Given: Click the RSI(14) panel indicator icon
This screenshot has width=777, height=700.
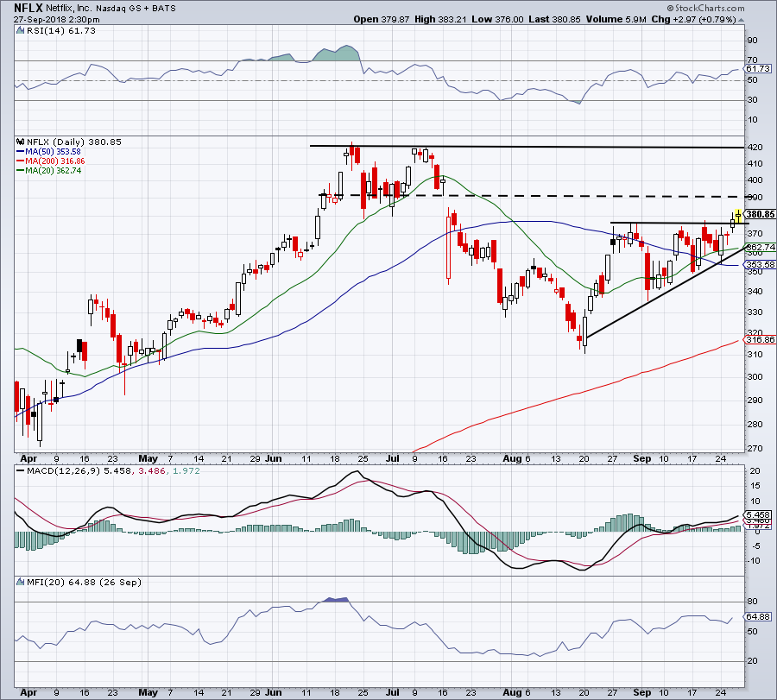Looking at the screenshot, I should pyautogui.click(x=21, y=31).
